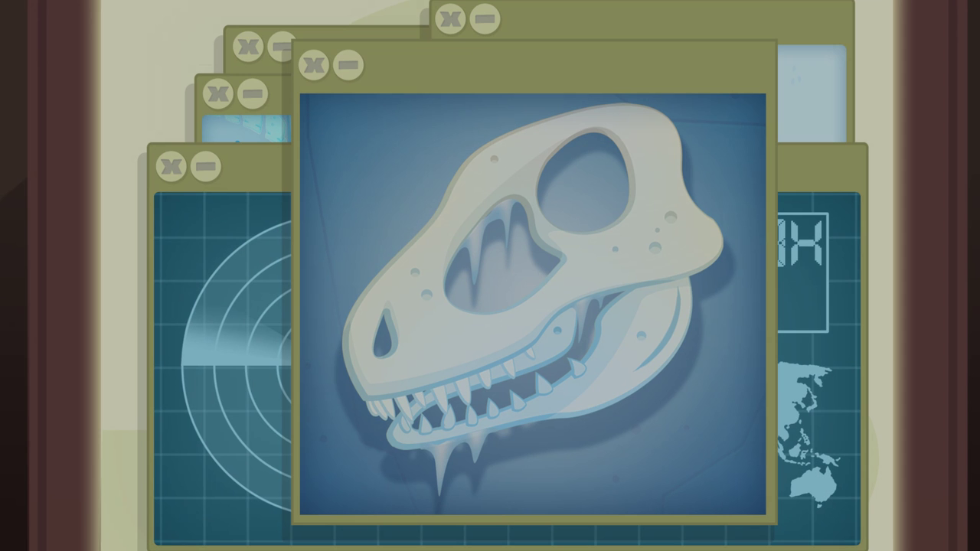Screen dimensions: 980x551
Task: Minimize the skull viewer window
Action: coord(349,64)
